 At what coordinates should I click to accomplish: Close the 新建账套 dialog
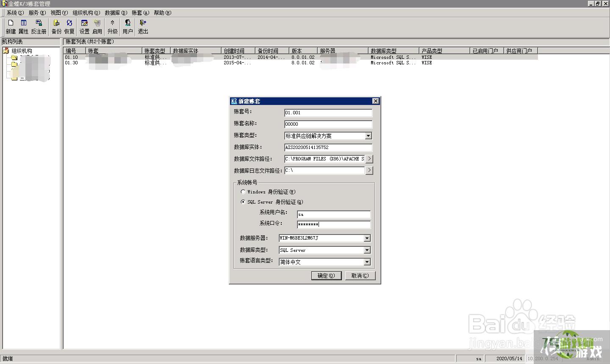375,101
